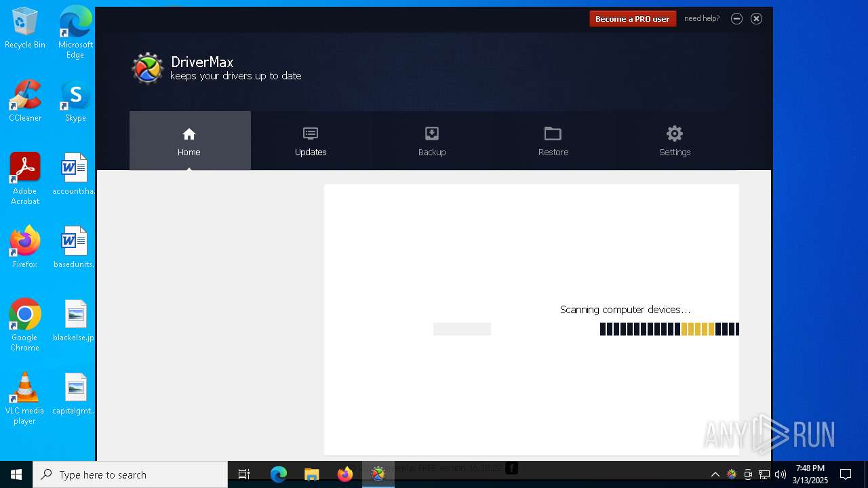Select Adobe Acrobat desktop shortcut
868x488 pixels.
click(25, 179)
